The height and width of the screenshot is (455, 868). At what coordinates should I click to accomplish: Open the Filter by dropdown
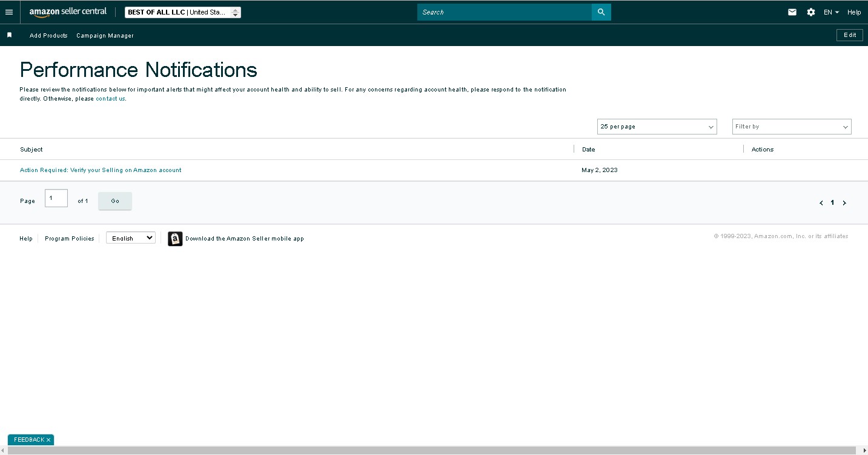point(792,127)
